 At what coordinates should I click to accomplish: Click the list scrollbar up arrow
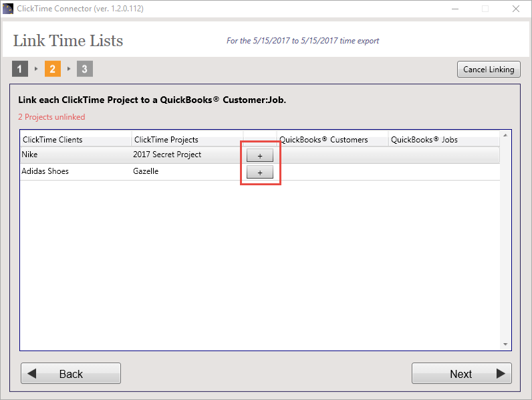(x=505, y=136)
